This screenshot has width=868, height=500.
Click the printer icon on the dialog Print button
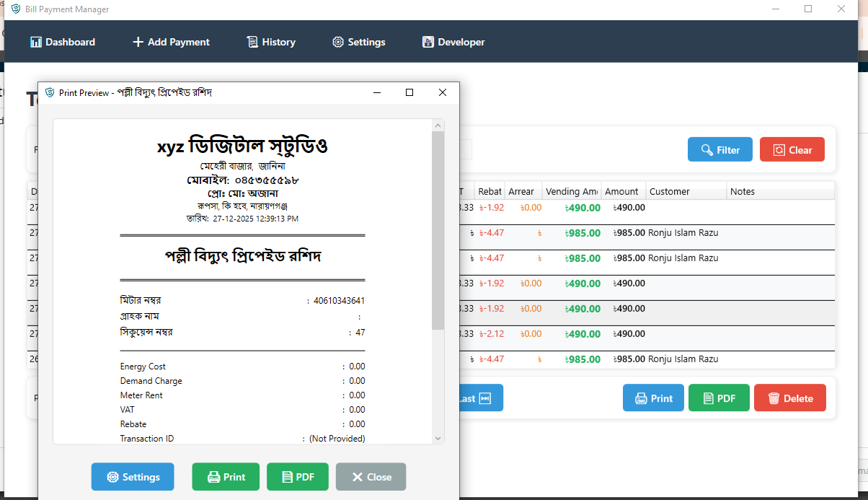[212, 476]
